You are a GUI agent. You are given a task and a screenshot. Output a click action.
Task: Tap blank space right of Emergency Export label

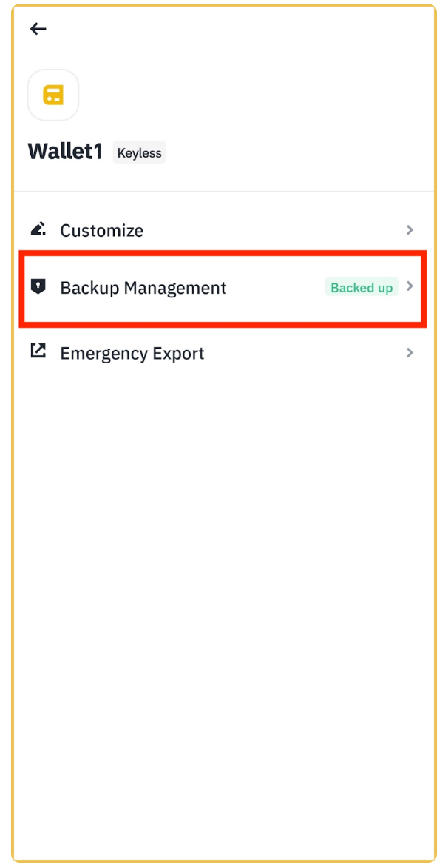point(303,354)
